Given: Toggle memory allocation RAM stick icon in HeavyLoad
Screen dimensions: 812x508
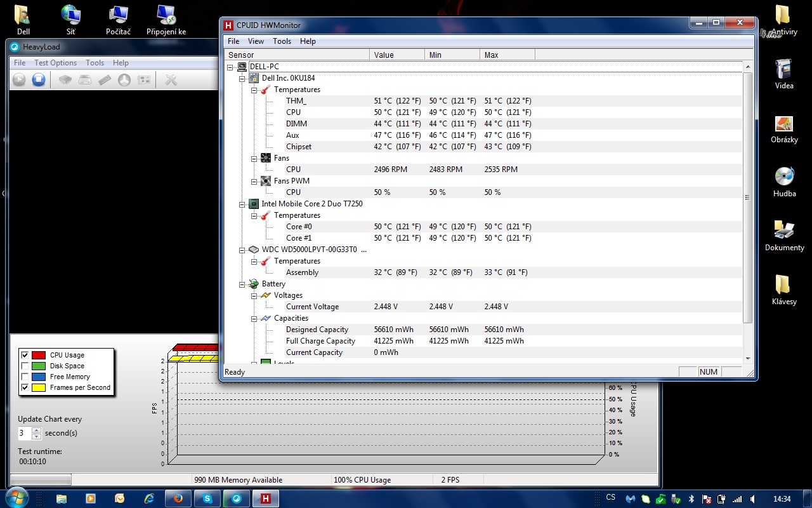Looking at the screenshot, I should (x=105, y=80).
